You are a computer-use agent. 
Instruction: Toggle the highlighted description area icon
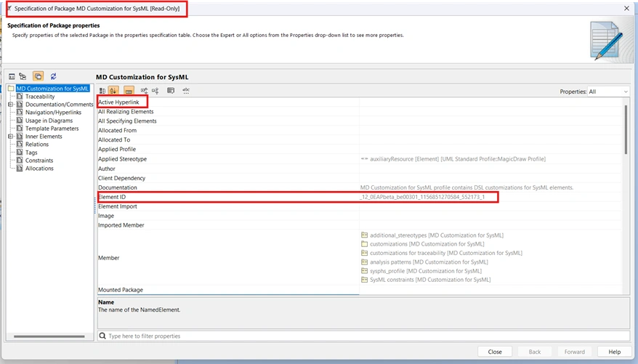point(129,90)
